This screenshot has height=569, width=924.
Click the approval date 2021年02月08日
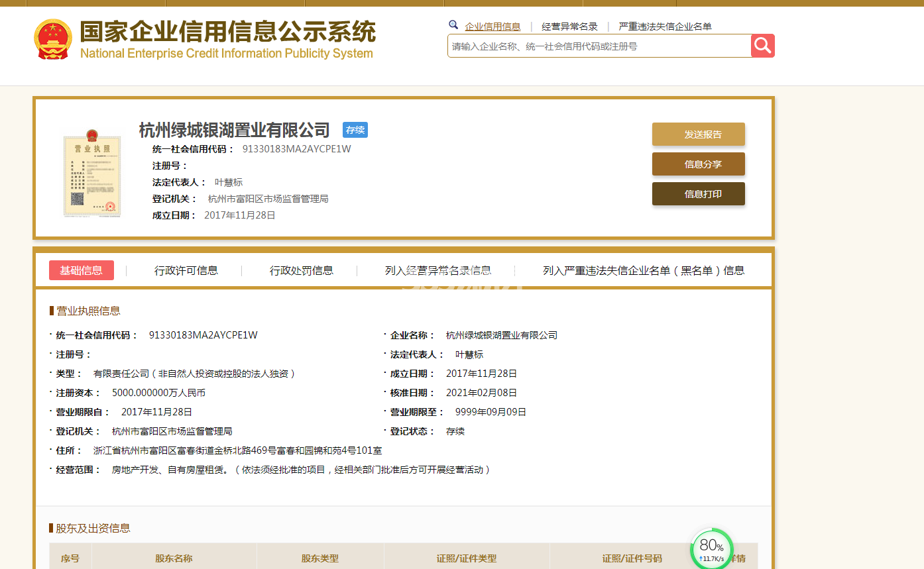click(x=481, y=393)
